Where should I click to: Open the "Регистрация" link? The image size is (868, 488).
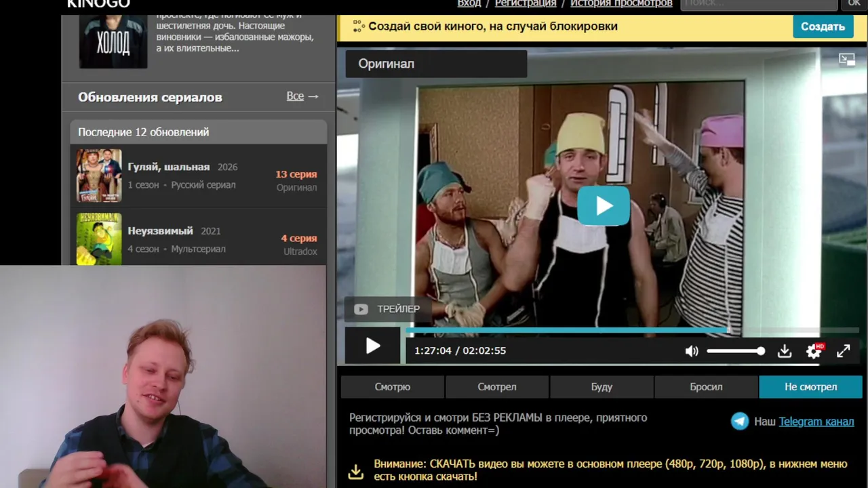tap(526, 3)
